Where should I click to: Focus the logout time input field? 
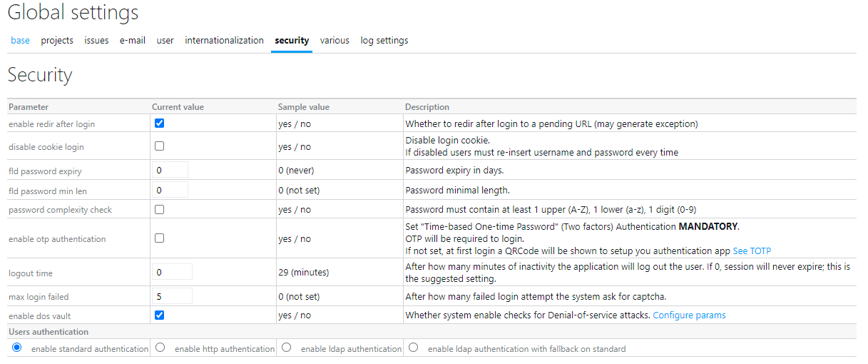tap(172, 273)
